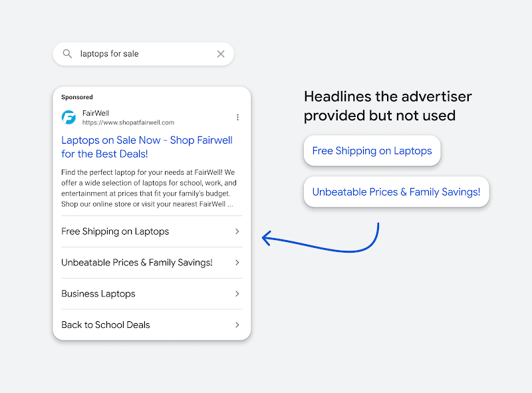Open the three-dot menu on the FairWell ad
The width and height of the screenshot is (532, 393).
[238, 117]
